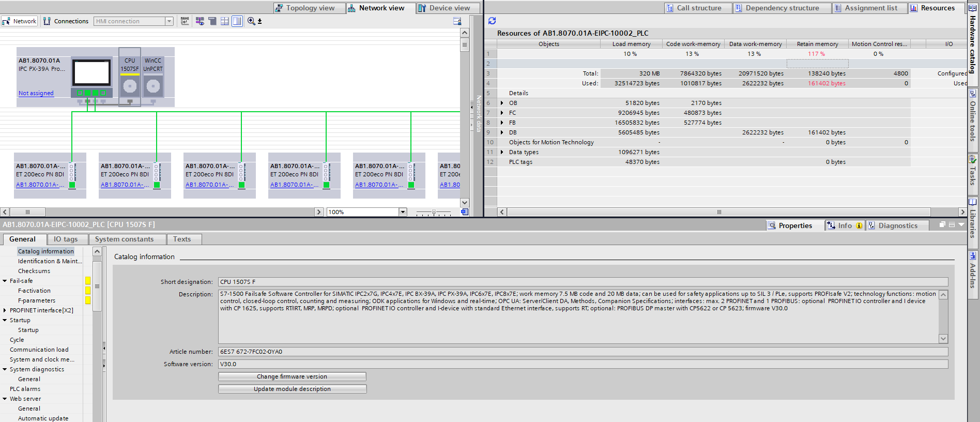The image size is (980, 422).
Task: Open the zoom percentage 100% dropdown
Action: (x=403, y=212)
